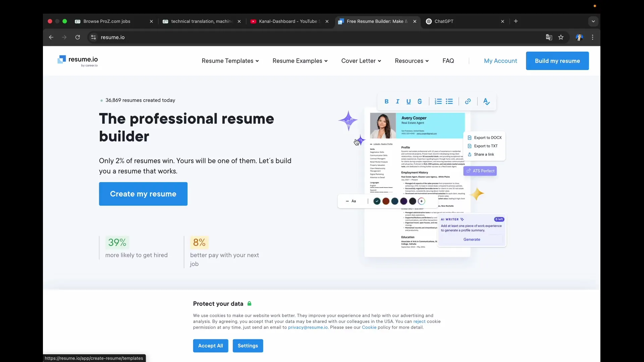Open the My Account link
This screenshot has width=644, height=362.
pos(500,61)
